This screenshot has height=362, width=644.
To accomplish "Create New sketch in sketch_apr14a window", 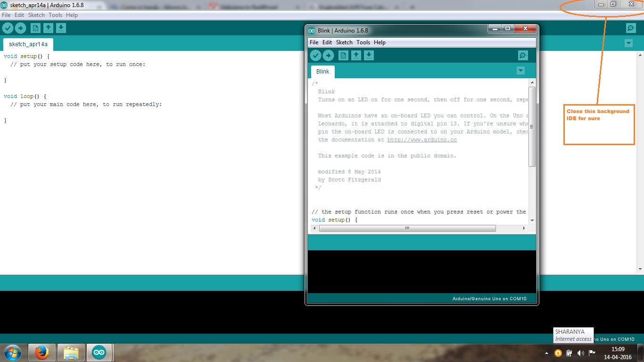I will pyautogui.click(x=35, y=28).
